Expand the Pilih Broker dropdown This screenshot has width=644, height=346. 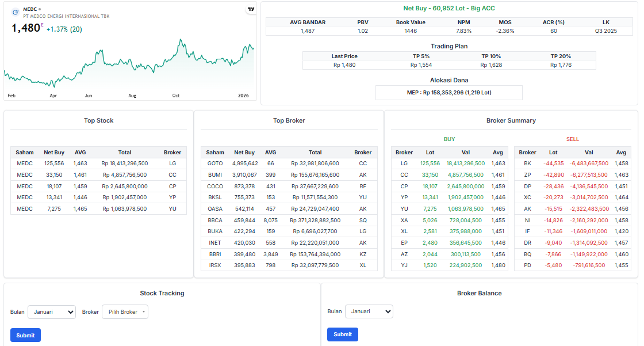pyautogui.click(x=125, y=312)
